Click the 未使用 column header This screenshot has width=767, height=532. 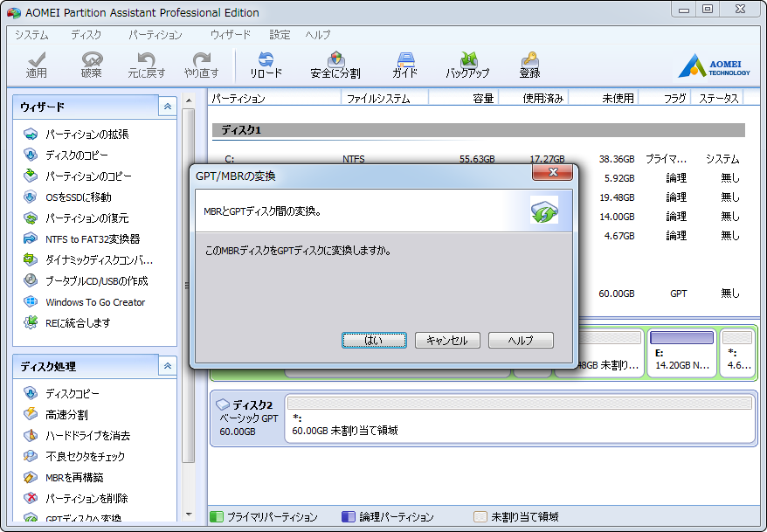(604, 99)
